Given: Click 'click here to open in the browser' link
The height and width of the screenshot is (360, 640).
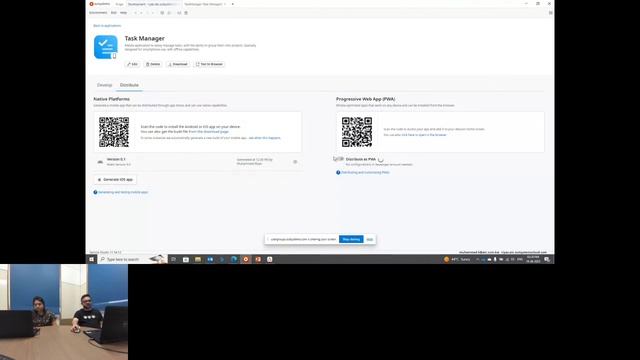Looking at the screenshot, I should click(x=424, y=135).
